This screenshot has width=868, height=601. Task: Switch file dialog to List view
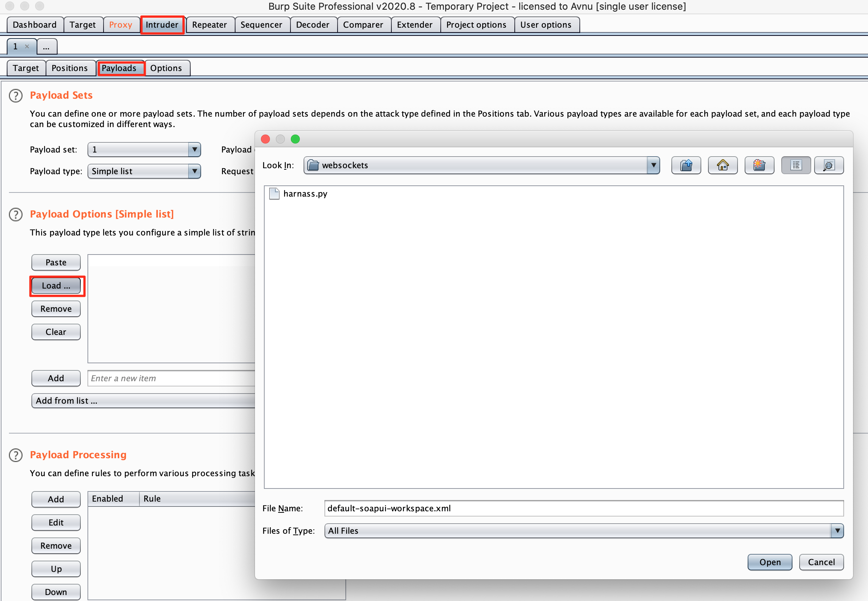(x=796, y=165)
